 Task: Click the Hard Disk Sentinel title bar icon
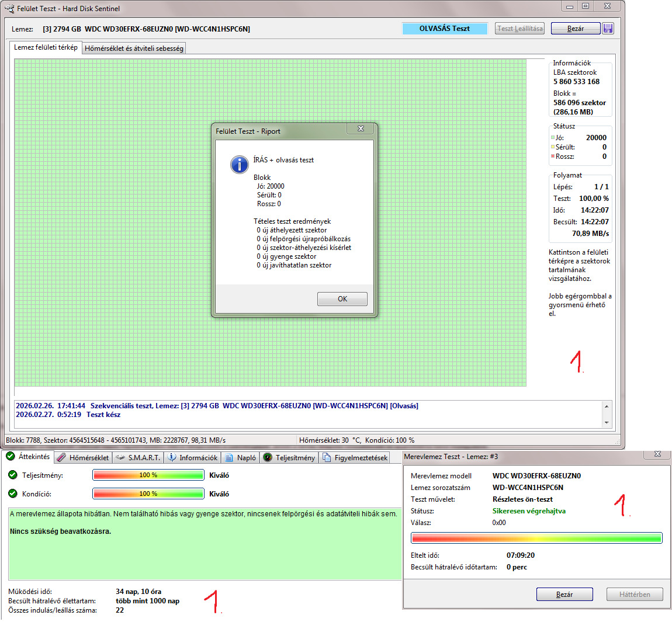pos(9,8)
